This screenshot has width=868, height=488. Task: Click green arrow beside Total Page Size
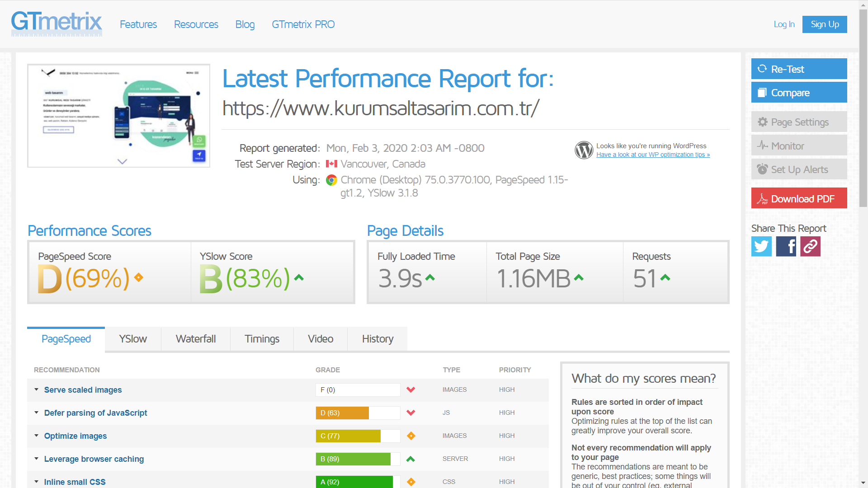579,277
